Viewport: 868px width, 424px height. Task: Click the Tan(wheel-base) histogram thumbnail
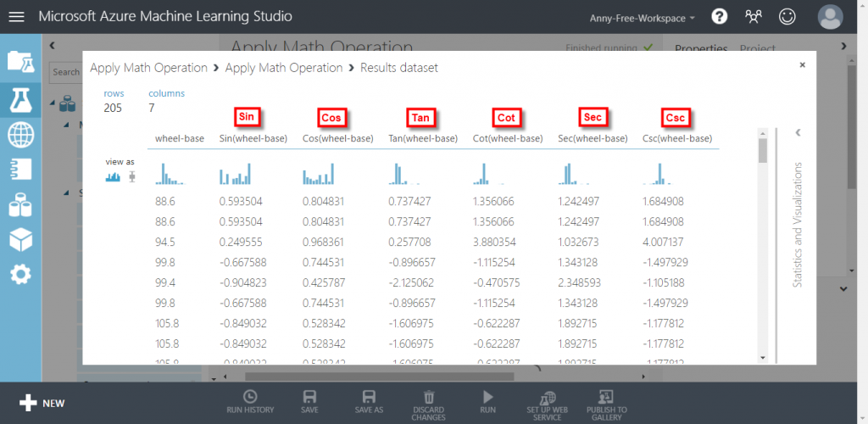pos(404,173)
